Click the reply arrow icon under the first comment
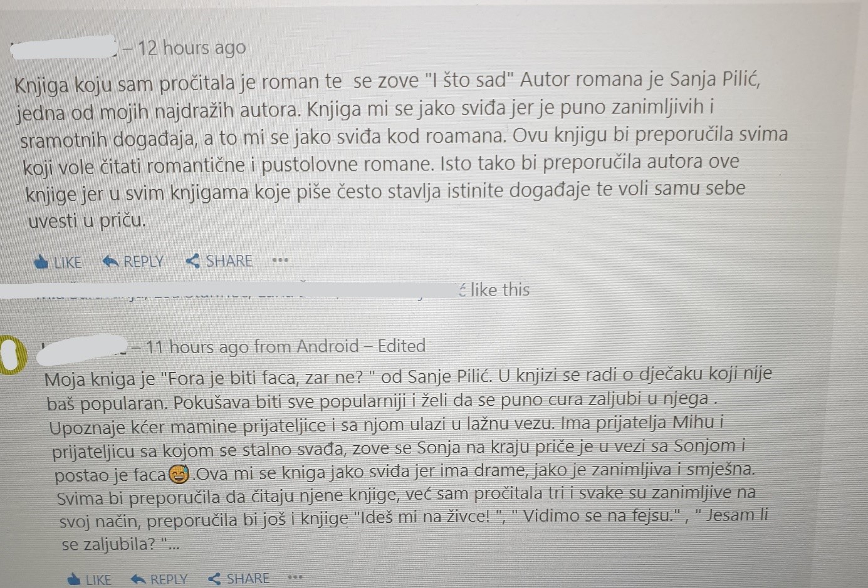The image size is (868, 588). click(x=110, y=261)
